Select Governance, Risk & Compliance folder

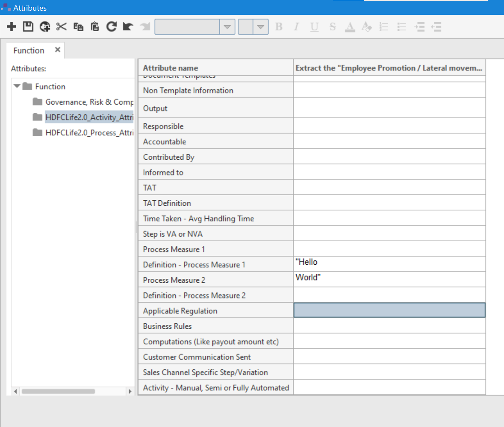(x=89, y=102)
